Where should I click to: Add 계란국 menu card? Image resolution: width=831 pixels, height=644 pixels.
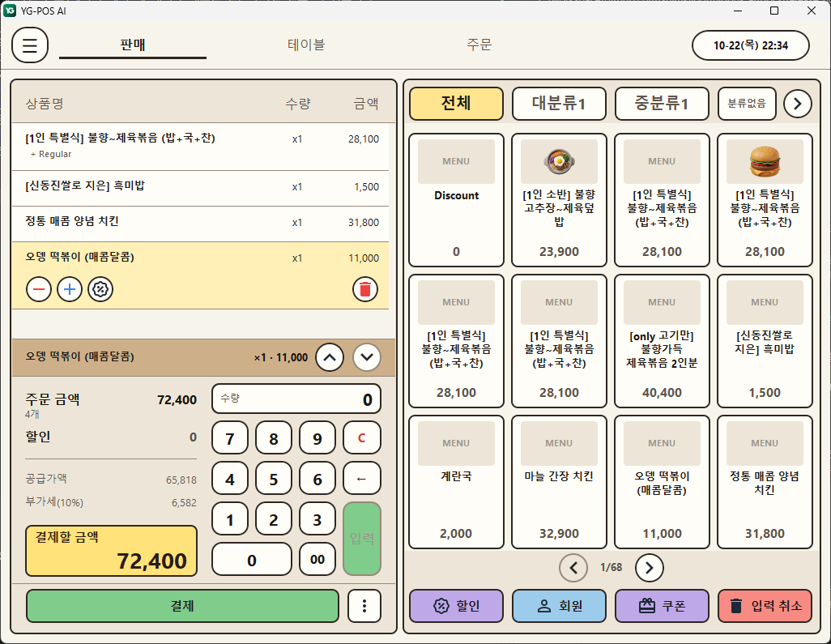pyautogui.click(x=456, y=482)
